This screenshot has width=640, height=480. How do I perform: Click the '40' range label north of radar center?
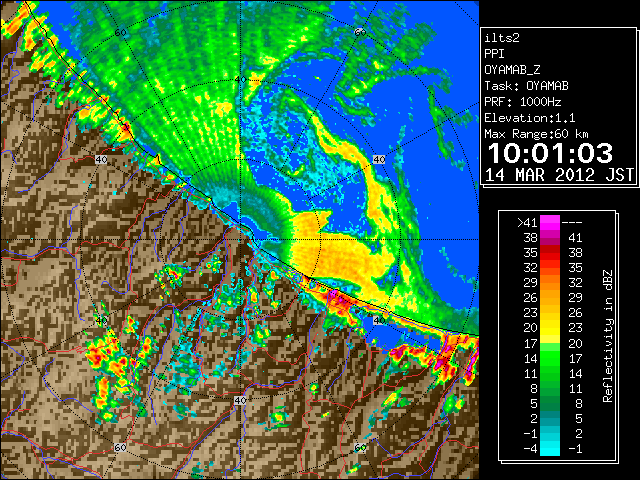[x=240, y=79]
